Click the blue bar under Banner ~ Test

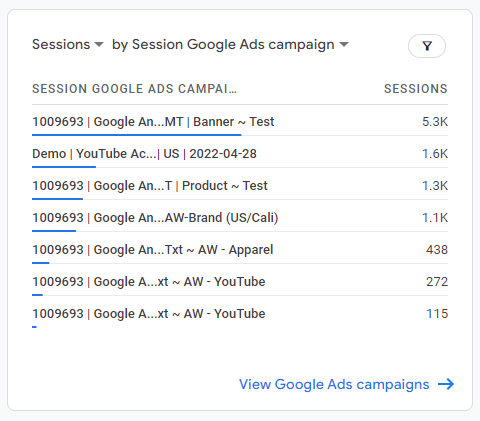coord(137,135)
